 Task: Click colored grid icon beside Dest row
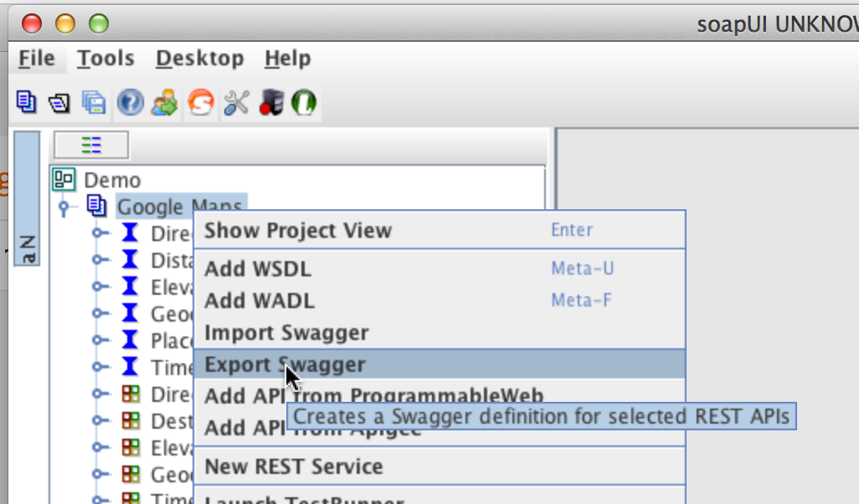(131, 420)
